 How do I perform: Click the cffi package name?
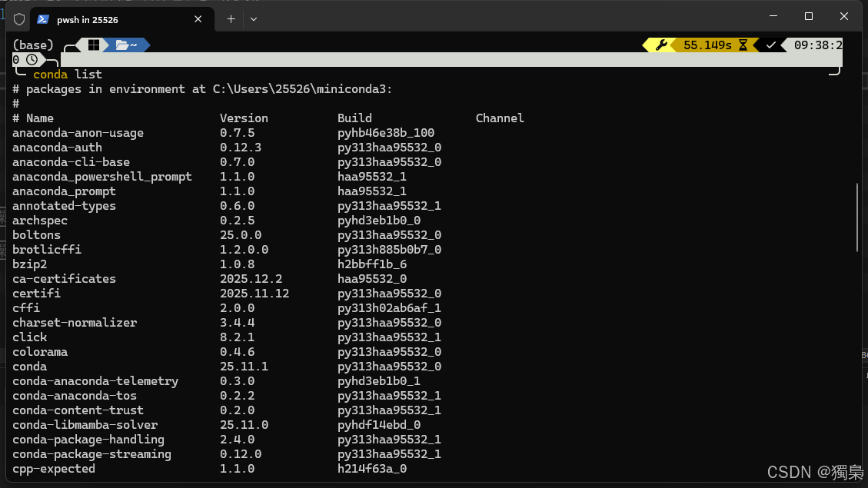click(26, 307)
